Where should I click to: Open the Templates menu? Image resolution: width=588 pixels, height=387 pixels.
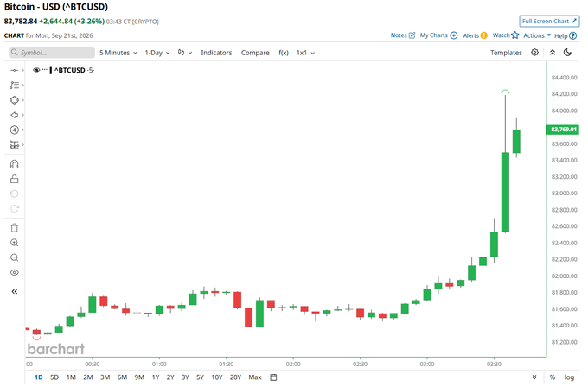(x=506, y=53)
